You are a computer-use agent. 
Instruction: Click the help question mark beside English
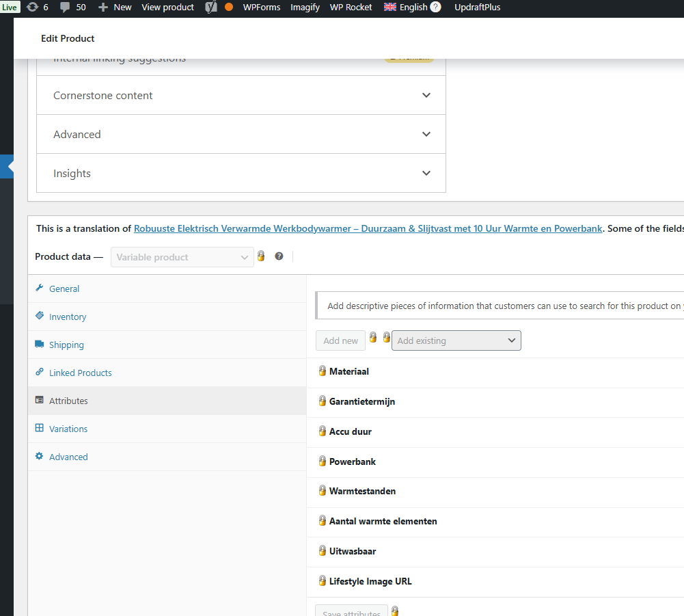435,7
